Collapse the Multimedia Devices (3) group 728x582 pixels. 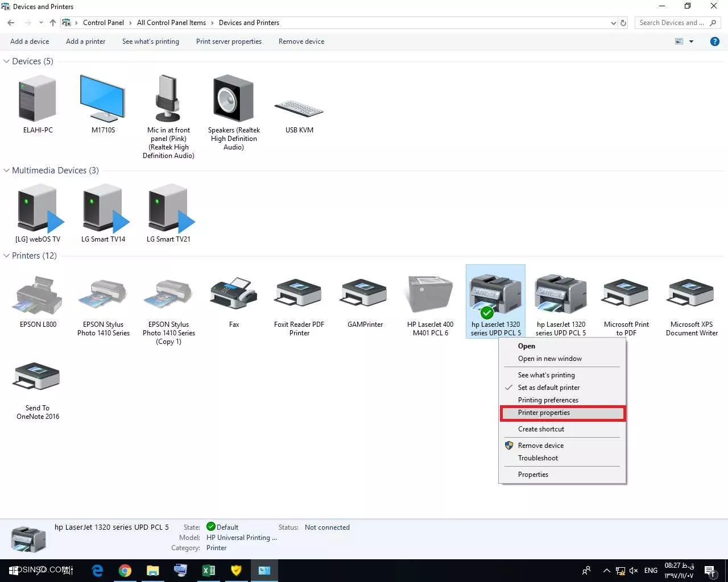point(7,171)
